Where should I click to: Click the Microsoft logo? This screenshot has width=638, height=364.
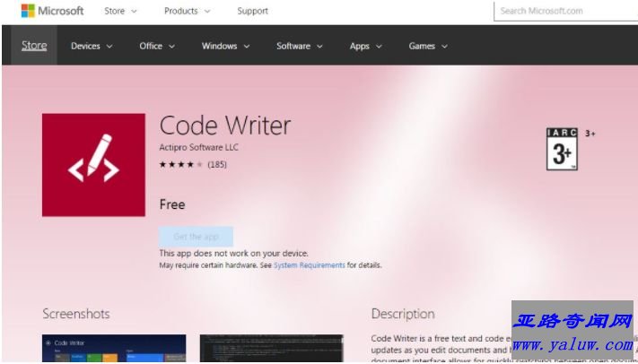tap(52, 11)
